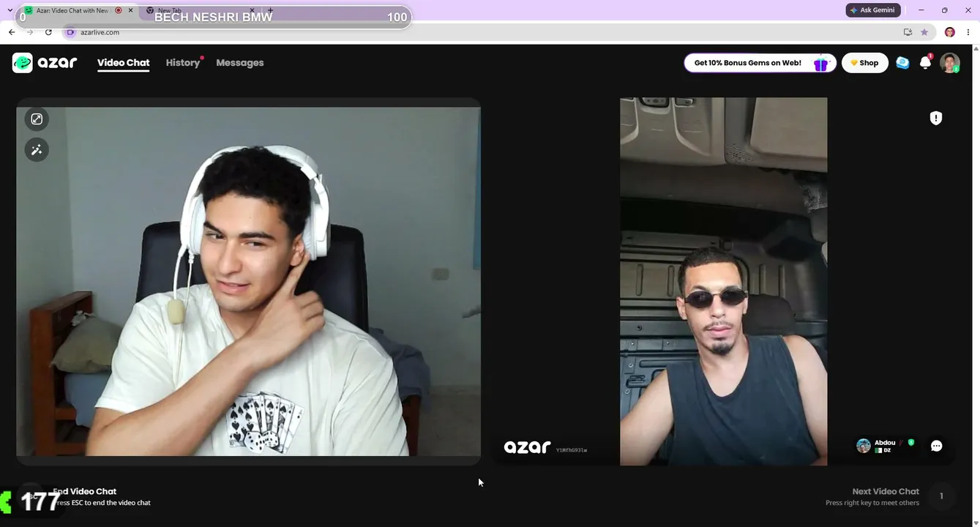Open the tab search dropdown arrow
Viewport: 980px width, 527px height.
[x=10, y=10]
